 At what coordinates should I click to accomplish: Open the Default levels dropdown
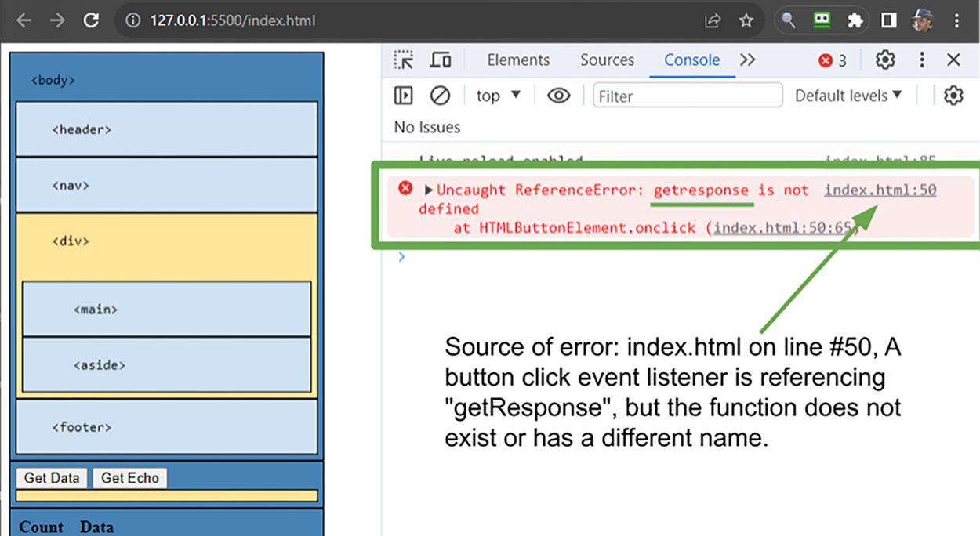[848, 96]
